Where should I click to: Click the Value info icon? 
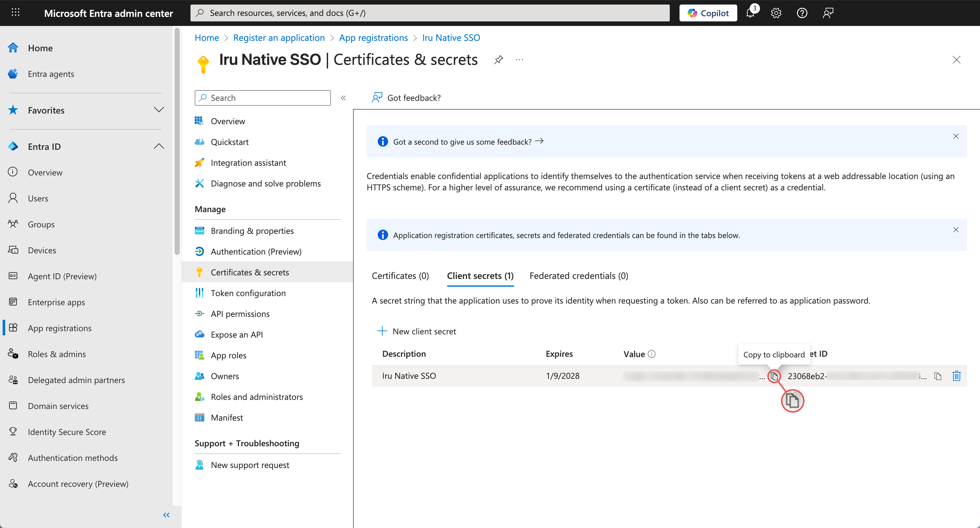tap(652, 354)
